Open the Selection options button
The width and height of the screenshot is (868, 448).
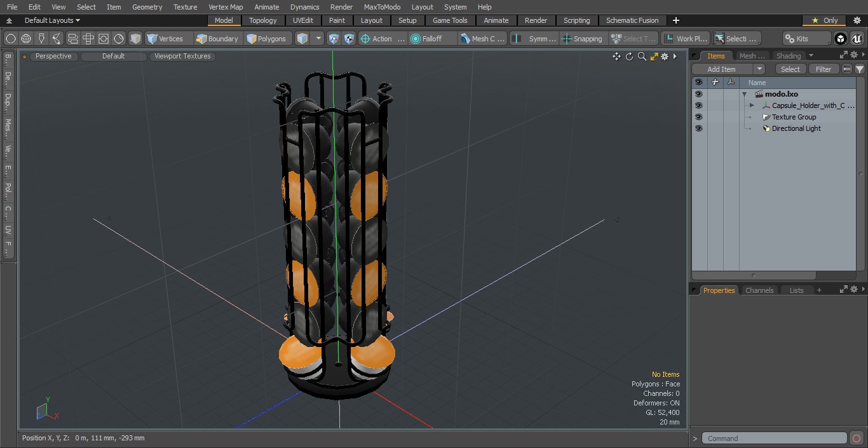tap(736, 39)
